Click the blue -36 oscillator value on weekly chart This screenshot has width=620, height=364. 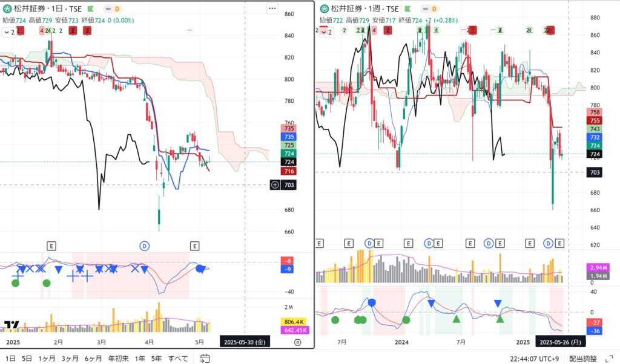(x=595, y=331)
